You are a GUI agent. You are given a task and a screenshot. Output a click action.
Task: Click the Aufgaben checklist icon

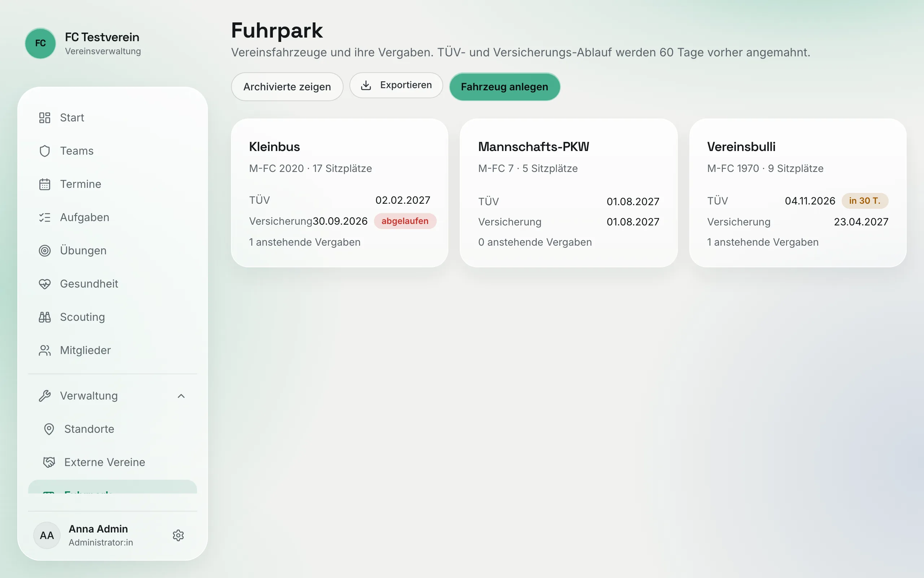45,217
